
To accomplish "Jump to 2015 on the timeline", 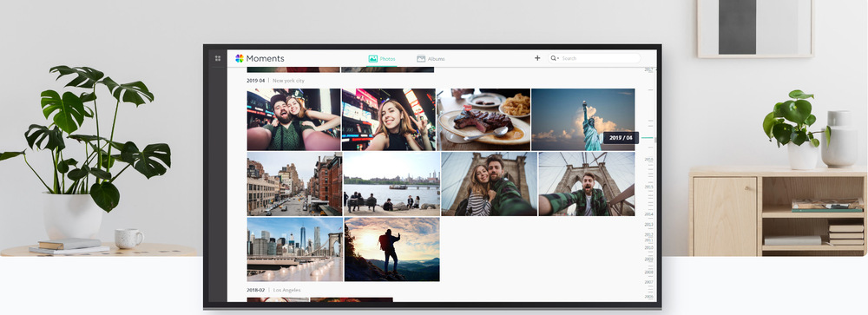I will (x=648, y=187).
